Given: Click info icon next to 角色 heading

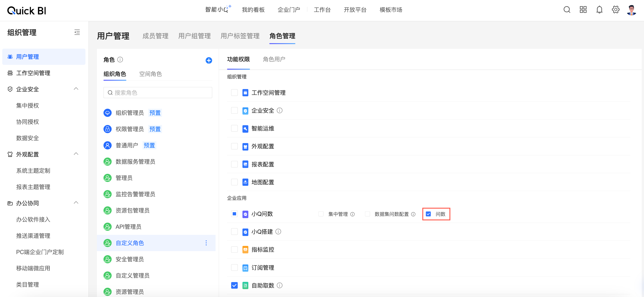Looking at the screenshot, I should [120, 59].
